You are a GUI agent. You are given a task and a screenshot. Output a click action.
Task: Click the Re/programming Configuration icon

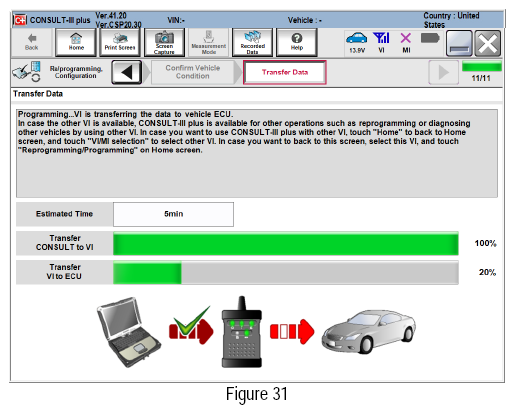(26, 72)
